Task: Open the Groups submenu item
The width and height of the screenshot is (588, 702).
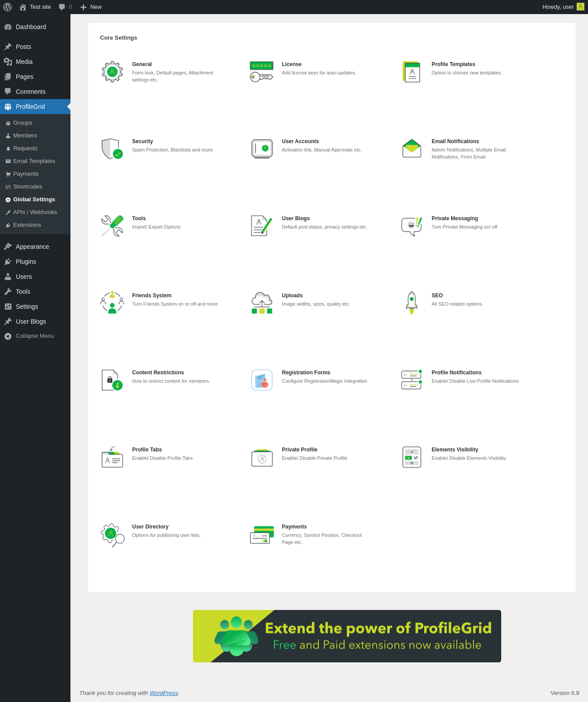Action: click(x=35, y=123)
